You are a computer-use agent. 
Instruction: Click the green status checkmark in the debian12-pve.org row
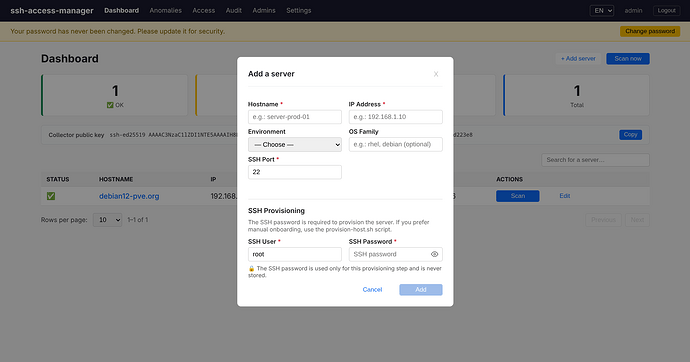coord(51,196)
